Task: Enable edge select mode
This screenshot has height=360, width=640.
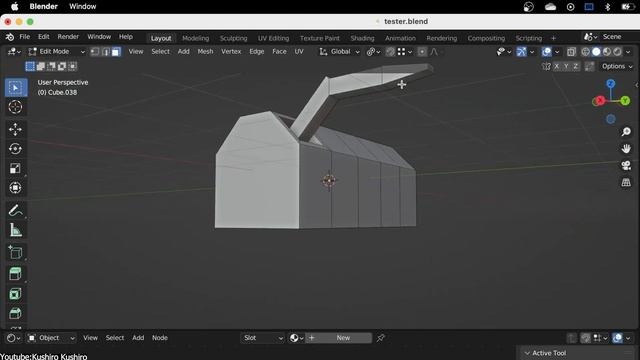Action: [106, 52]
